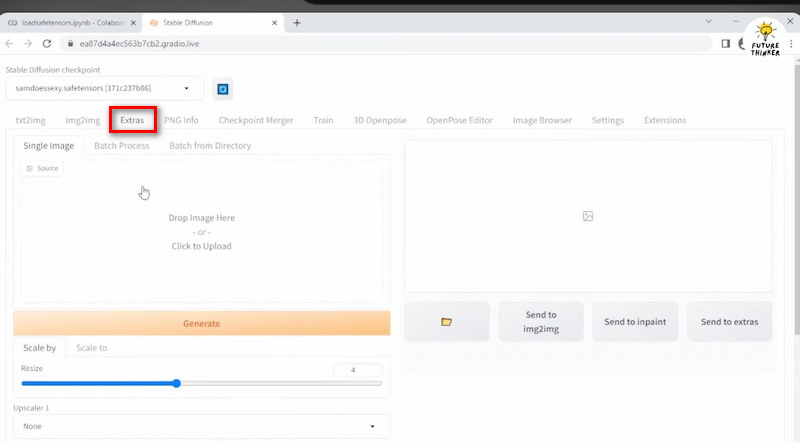Click the Resize value number field
Screen dimensions: 800x443
[x=358, y=370]
